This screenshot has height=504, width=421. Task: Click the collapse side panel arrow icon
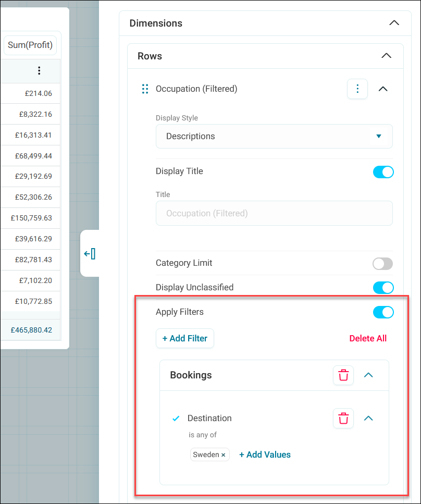point(90,254)
